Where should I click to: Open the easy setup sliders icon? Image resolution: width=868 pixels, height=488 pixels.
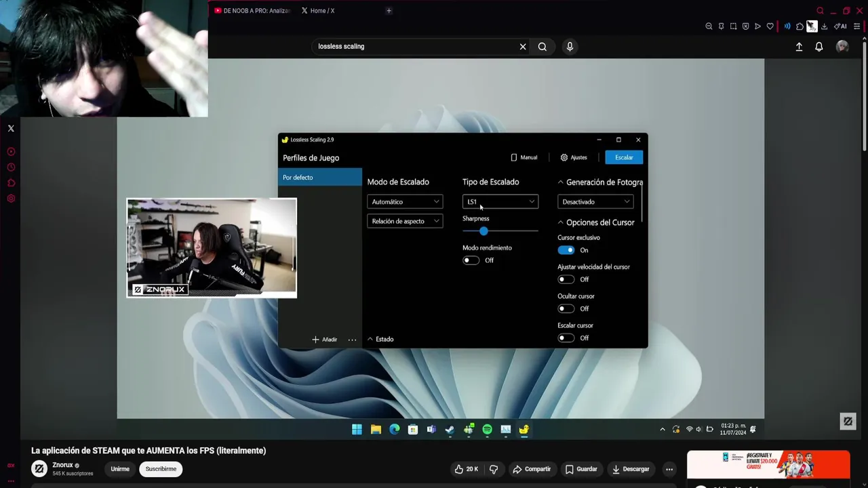tap(856, 26)
